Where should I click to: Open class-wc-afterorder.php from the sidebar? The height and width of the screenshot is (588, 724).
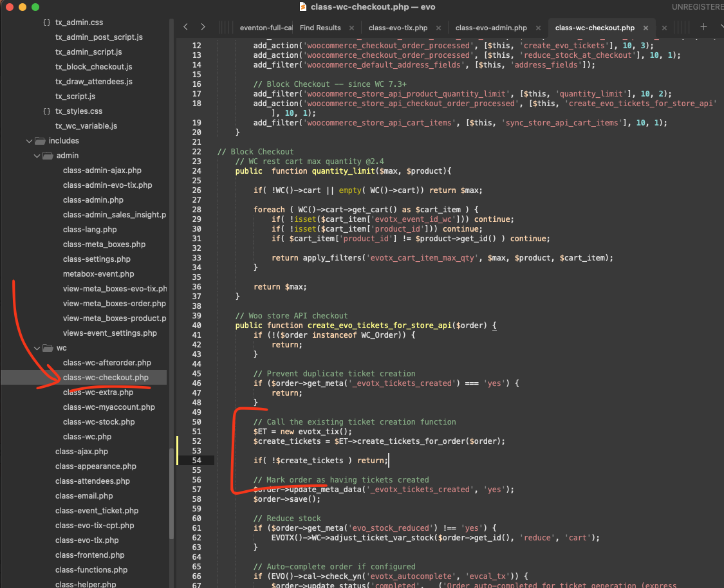(x=107, y=363)
